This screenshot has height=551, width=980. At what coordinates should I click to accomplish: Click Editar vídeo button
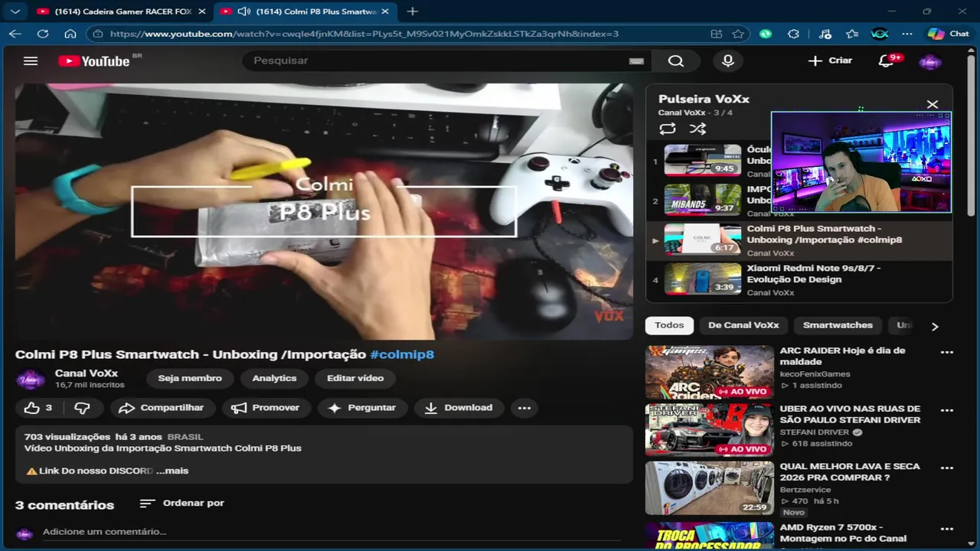[355, 378]
